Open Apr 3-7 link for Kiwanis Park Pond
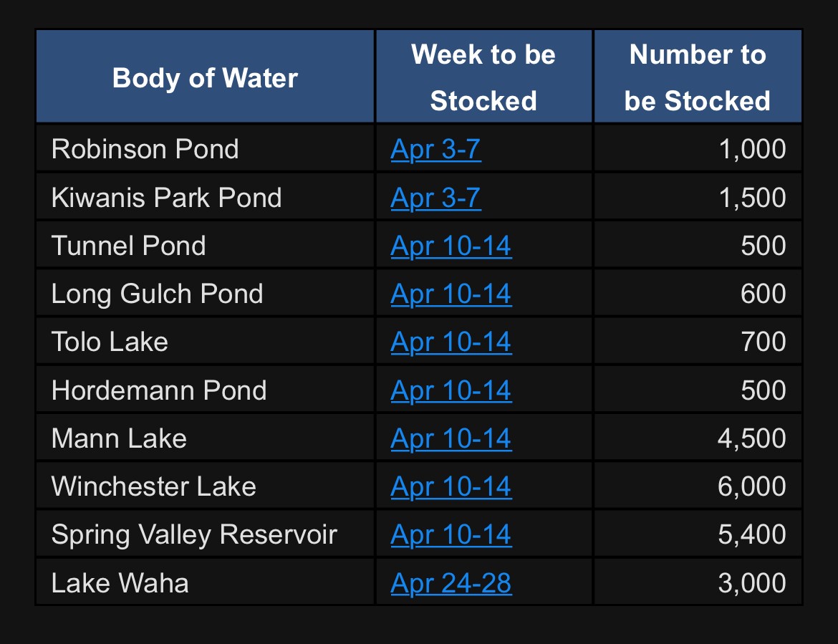 click(435, 198)
